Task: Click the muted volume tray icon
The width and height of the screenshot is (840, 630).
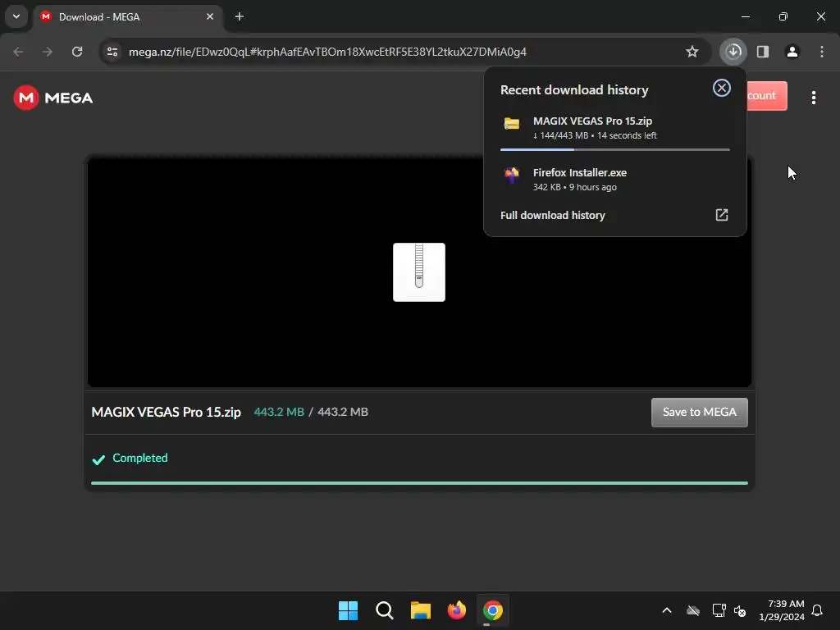Action: (740, 610)
